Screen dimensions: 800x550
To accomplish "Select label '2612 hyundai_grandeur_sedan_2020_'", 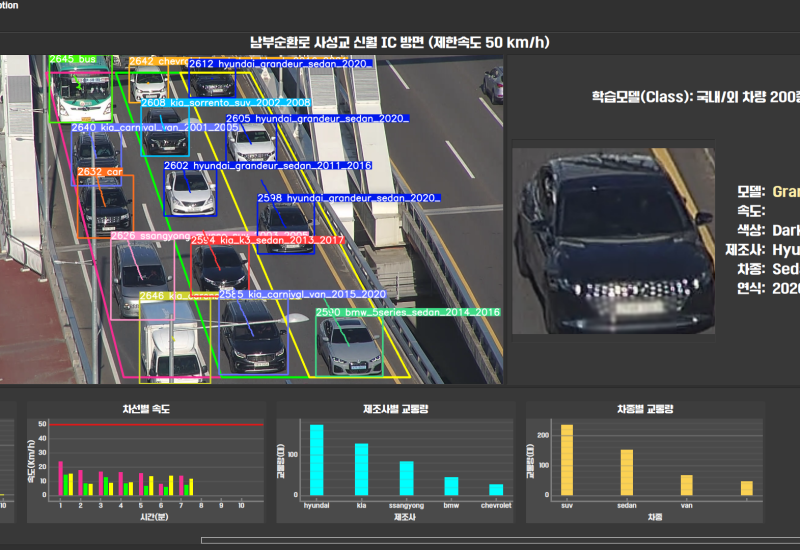I will click(x=280, y=64).
